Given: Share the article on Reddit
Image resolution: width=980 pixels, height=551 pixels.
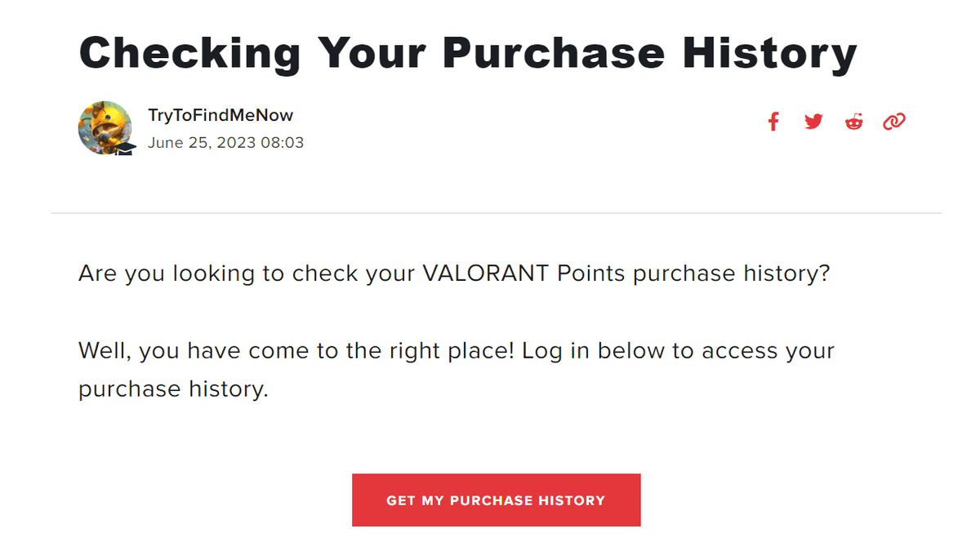Looking at the screenshot, I should tap(853, 122).
